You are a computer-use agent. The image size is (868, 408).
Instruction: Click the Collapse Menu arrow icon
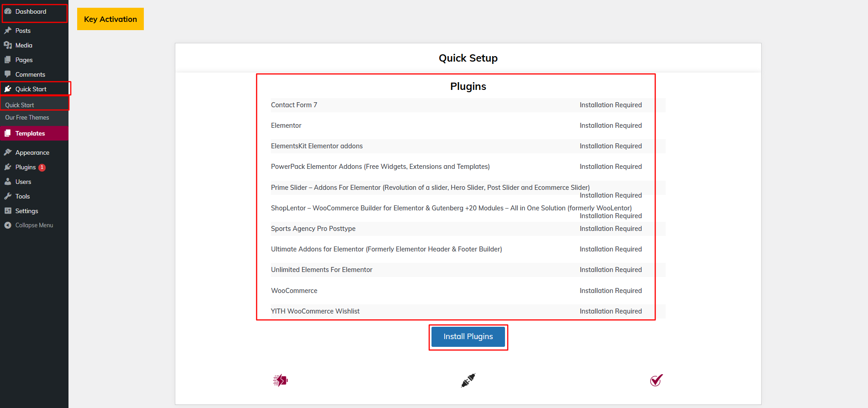tap(8, 225)
